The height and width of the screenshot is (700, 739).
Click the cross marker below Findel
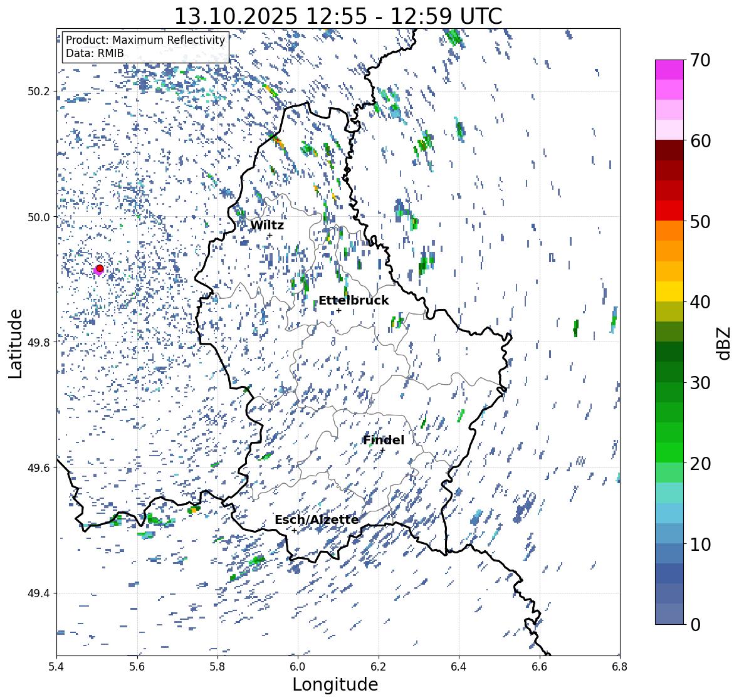tap(383, 451)
